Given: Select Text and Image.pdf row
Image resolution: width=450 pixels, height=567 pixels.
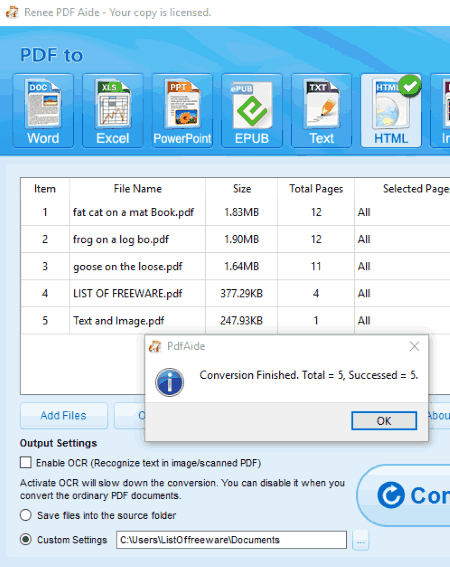Looking at the screenshot, I should pyautogui.click(x=235, y=321).
